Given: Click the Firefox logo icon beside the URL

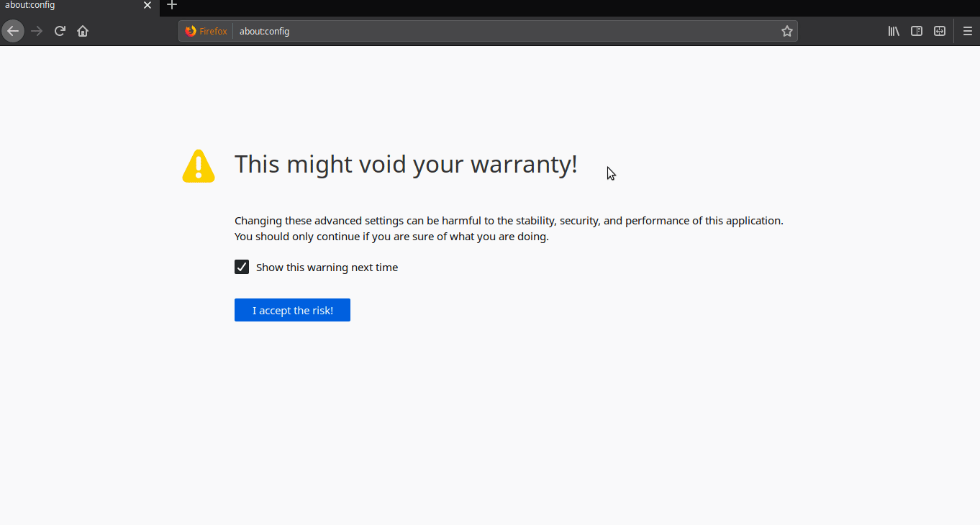Looking at the screenshot, I should (x=189, y=31).
